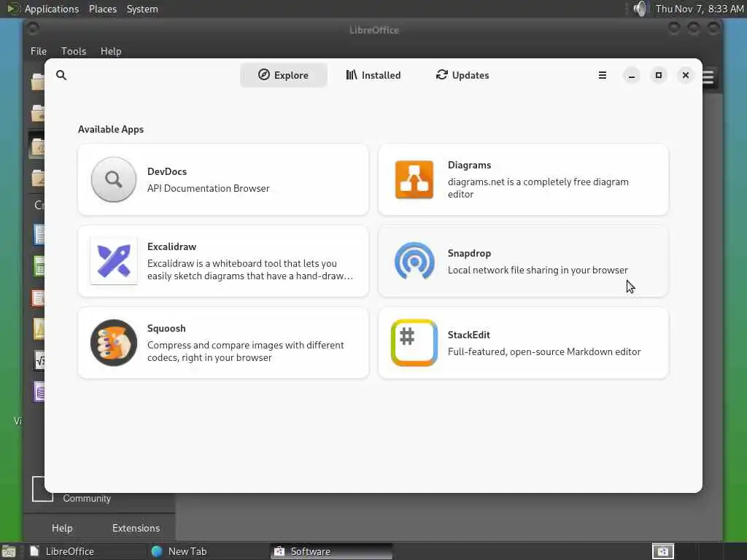This screenshot has width=747, height=560.
Task: Click the Software taskbar entry
Action: pyautogui.click(x=332, y=551)
